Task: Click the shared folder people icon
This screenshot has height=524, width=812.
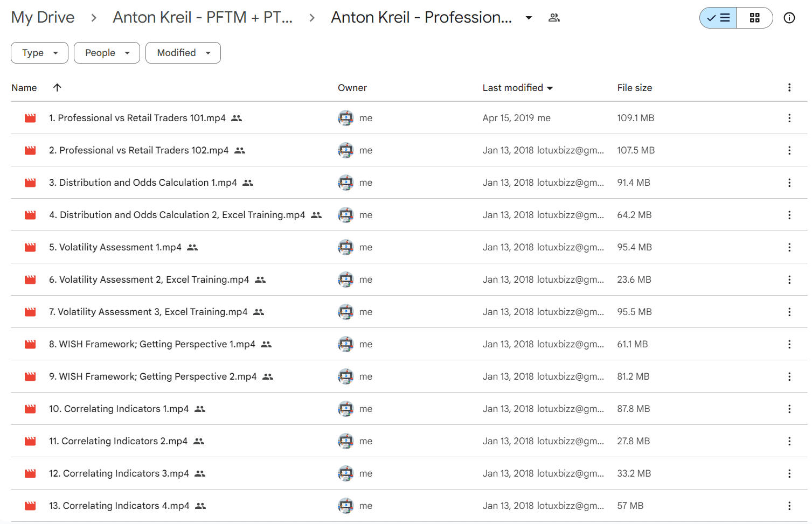Action: click(x=554, y=18)
